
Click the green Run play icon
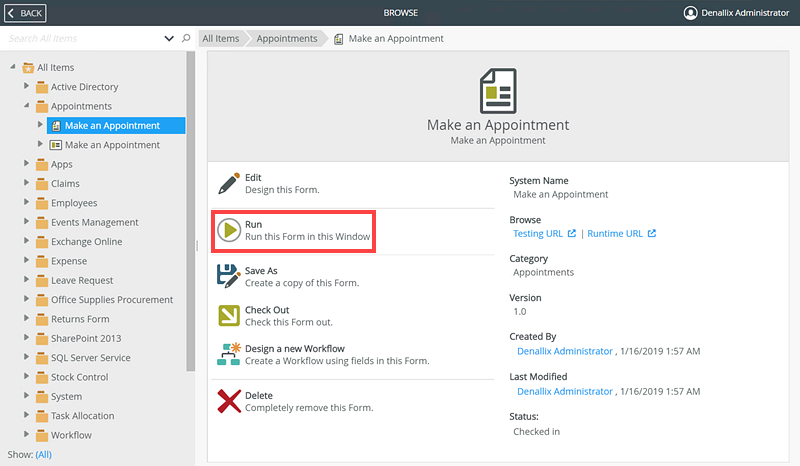tap(229, 231)
